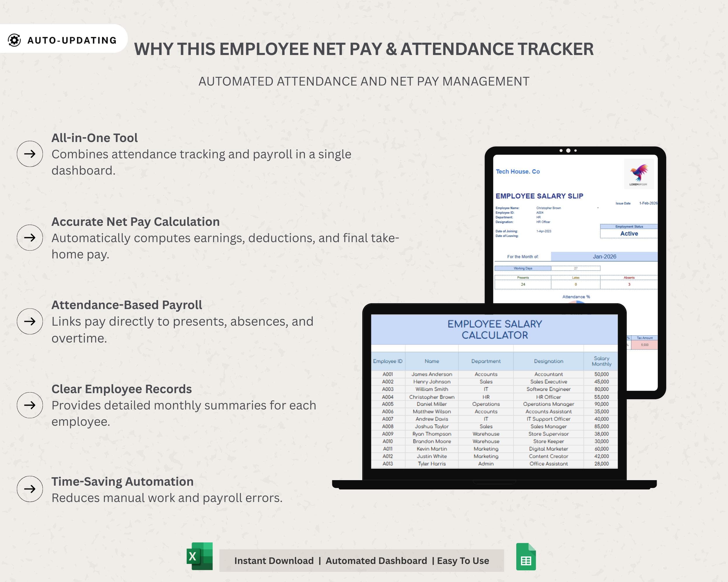Click the Presents count 24

pyautogui.click(x=523, y=284)
